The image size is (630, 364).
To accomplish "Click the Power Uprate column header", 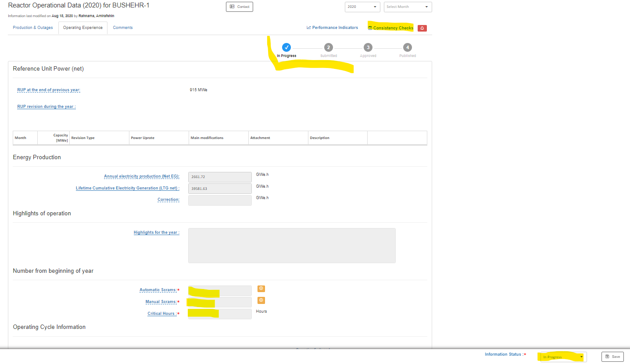I will 159,138.
